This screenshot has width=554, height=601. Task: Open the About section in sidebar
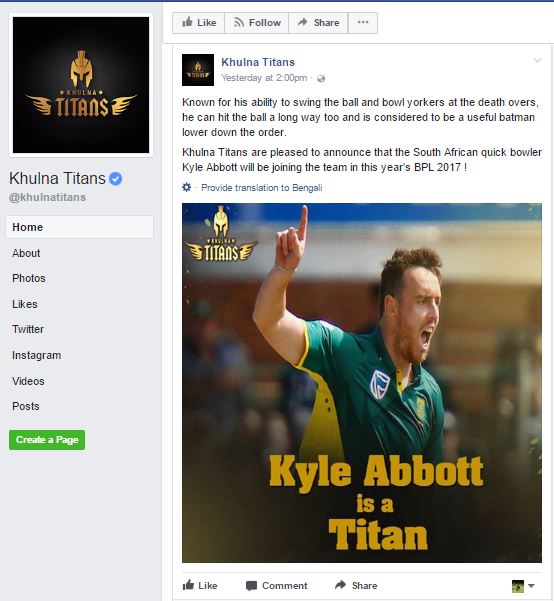pos(26,253)
